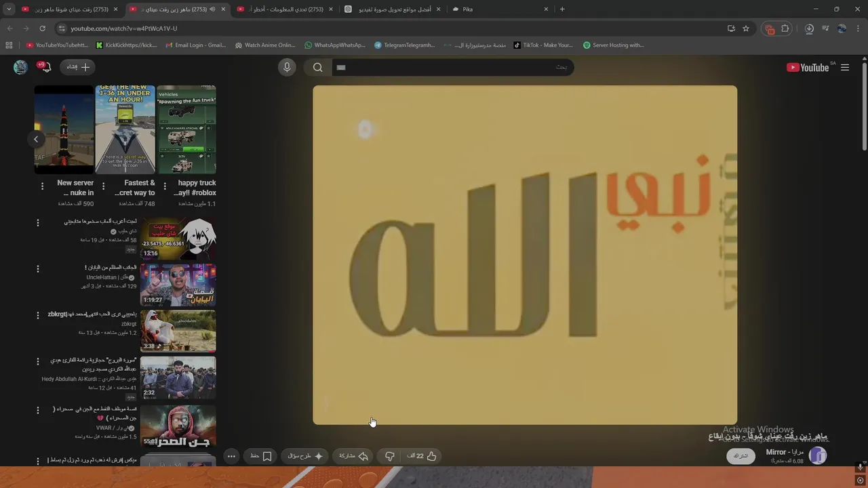Open options menu for 'New server nuke in' short
This screenshot has width=868, height=488.
click(x=42, y=186)
